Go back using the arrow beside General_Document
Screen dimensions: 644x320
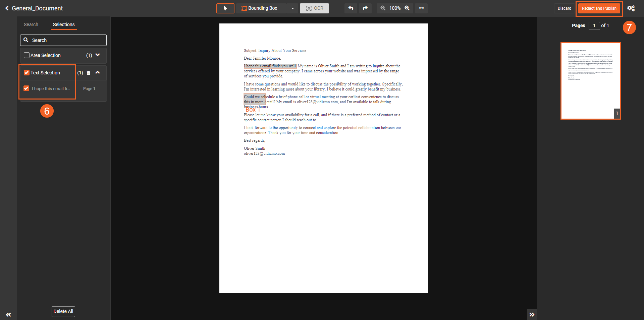tap(7, 8)
